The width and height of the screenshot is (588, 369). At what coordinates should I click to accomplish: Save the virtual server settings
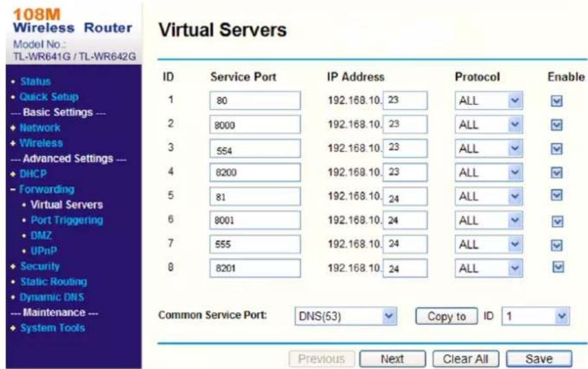point(539,359)
